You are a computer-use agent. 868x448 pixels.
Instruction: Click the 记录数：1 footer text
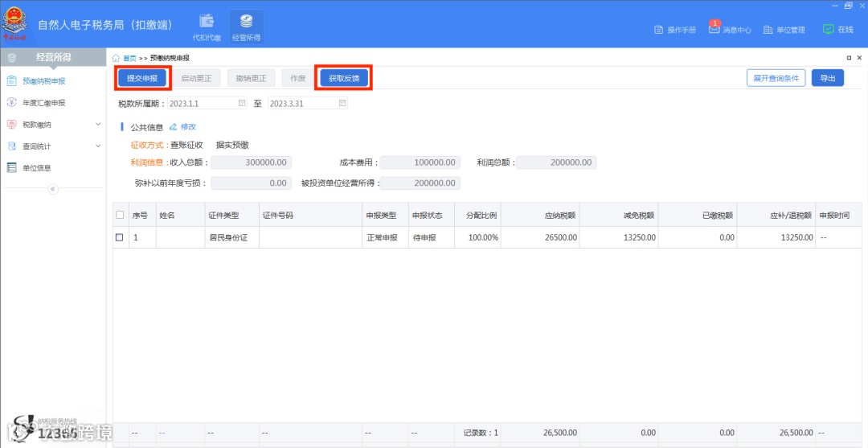click(481, 433)
